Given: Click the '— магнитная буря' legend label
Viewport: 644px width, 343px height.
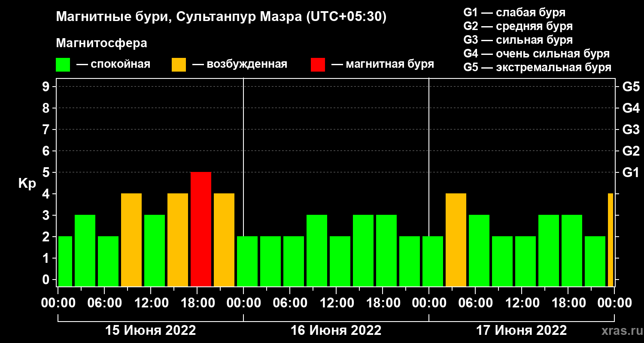Looking at the screenshot, I should [383, 65].
